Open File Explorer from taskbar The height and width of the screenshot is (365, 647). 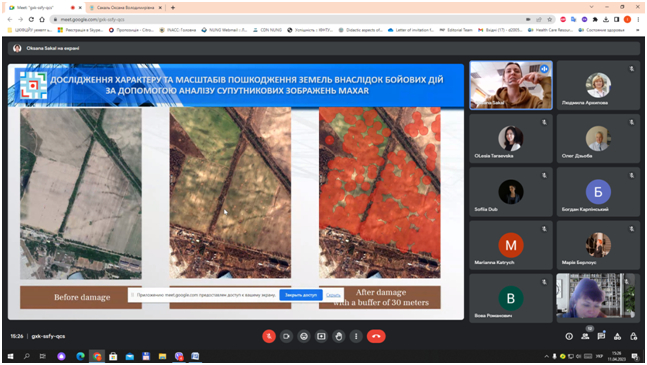tap(162, 356)
